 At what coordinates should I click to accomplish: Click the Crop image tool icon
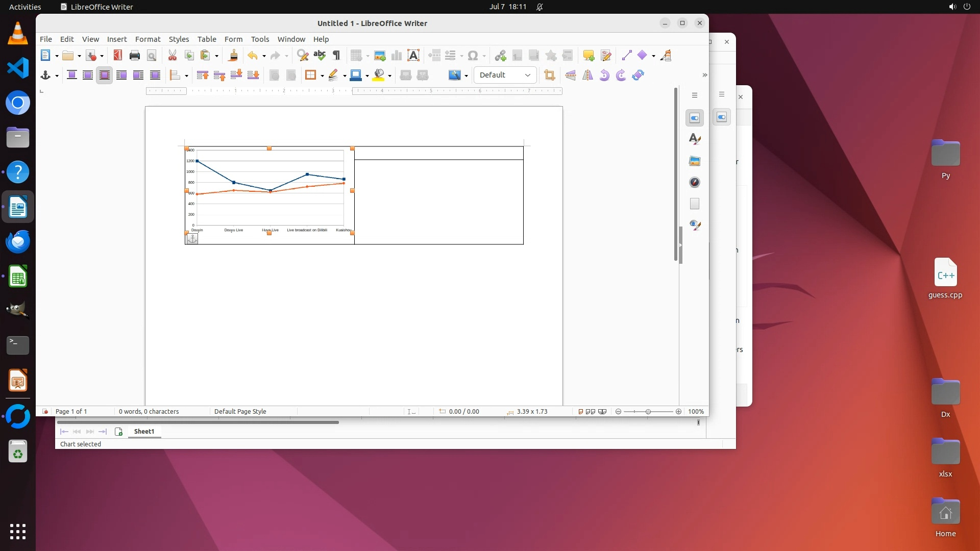pos(550,76)
